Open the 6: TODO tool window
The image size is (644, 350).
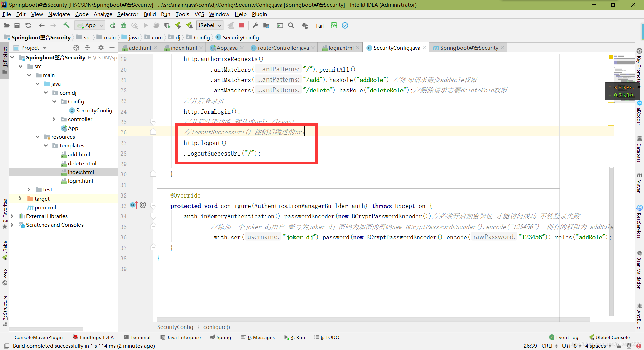coord(327,337)
